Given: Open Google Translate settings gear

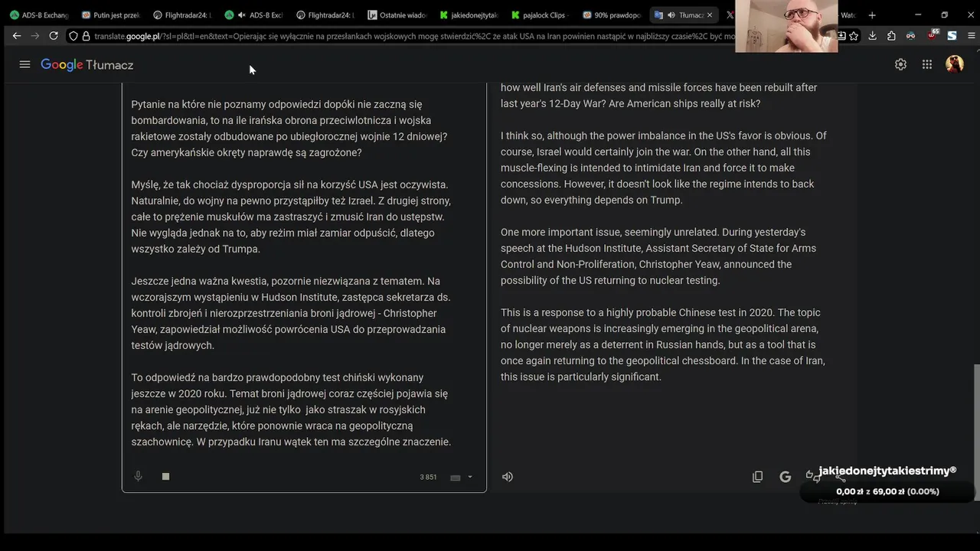Looking at the screenshot, I should [900, 64].
